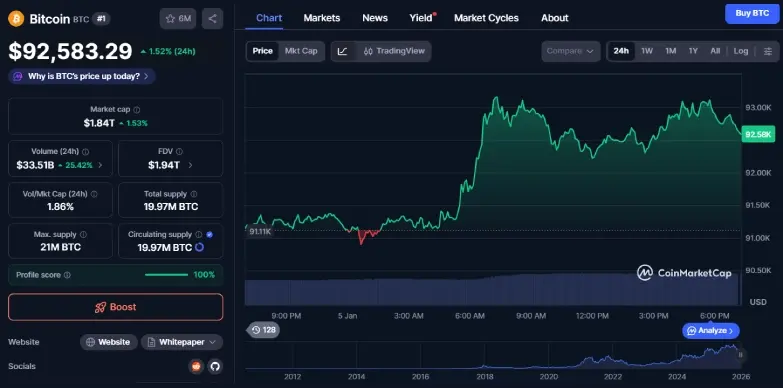Click the AI icon in BTC price question
The image size is (783, 388).
(x=18, y=76)
